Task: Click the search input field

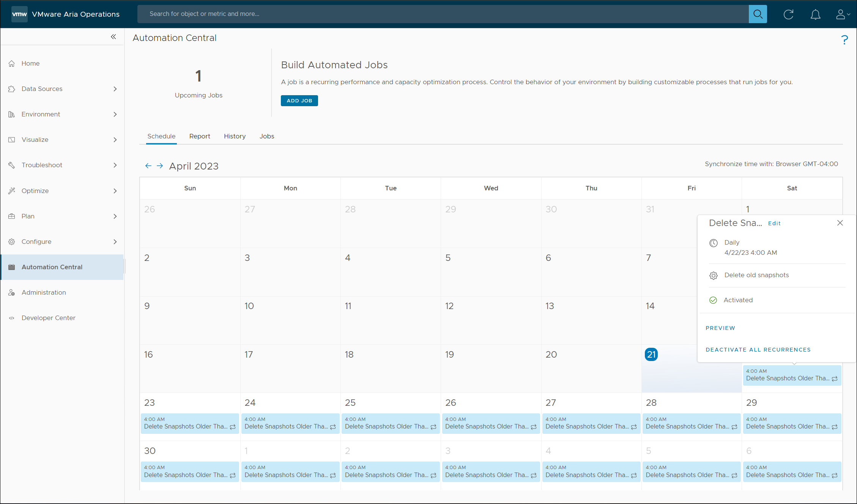Action: (x=442, y=14)
